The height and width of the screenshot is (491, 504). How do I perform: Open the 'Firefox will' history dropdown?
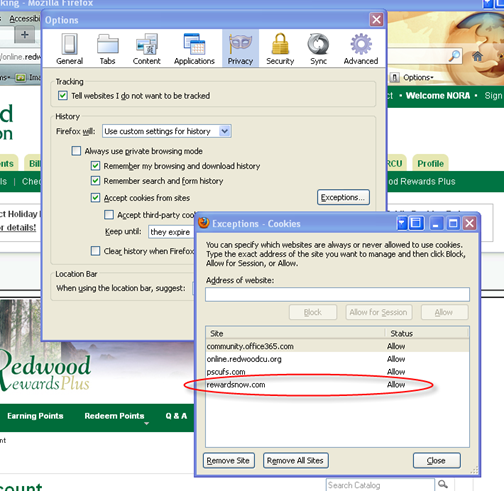[x=167, y=131]
